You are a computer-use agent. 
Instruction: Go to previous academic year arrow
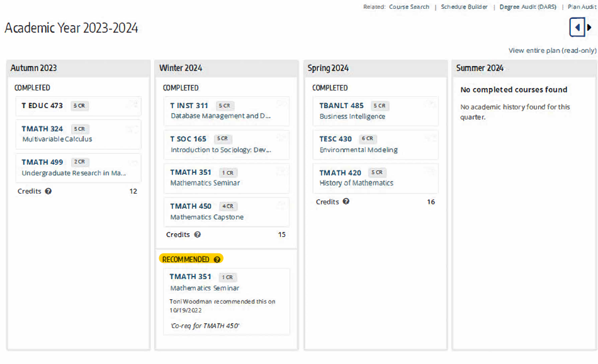click(577, 27)
